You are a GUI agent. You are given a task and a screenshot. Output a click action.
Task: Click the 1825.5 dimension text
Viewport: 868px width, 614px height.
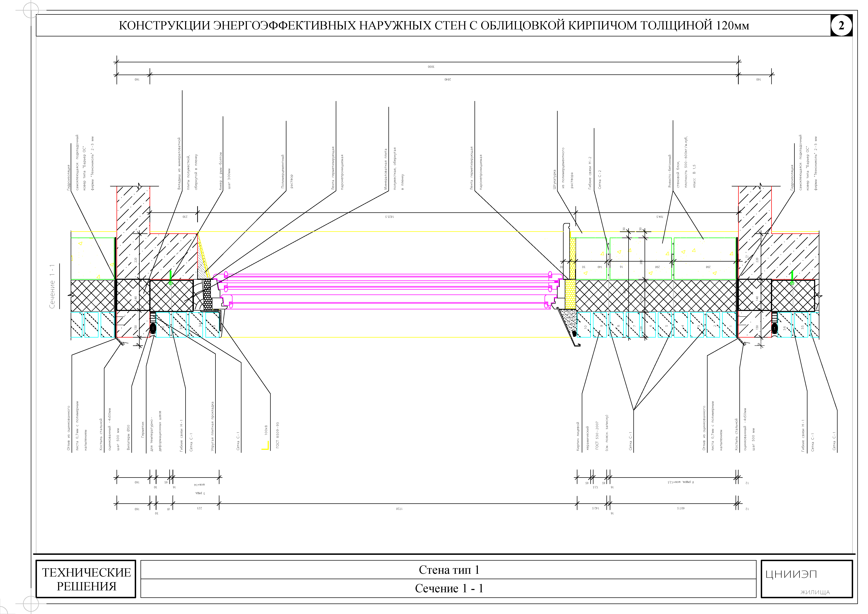tap(389, 217)
